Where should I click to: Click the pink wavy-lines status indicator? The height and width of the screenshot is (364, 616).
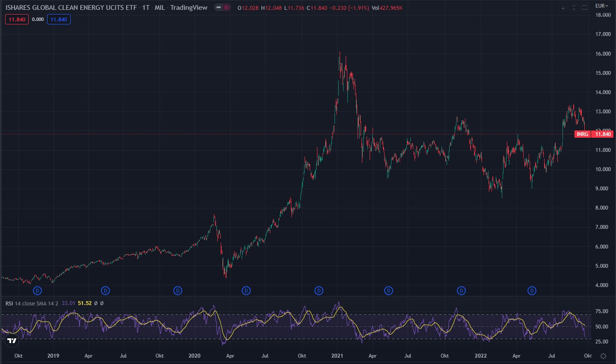pyautogui.click(x=226, y=8)
